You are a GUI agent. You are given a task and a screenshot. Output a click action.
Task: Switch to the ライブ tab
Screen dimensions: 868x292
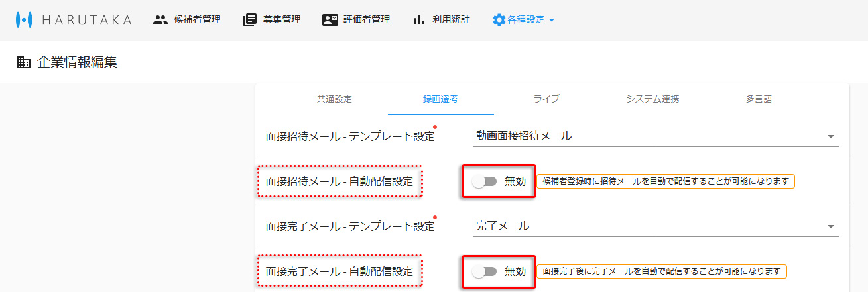546,99
